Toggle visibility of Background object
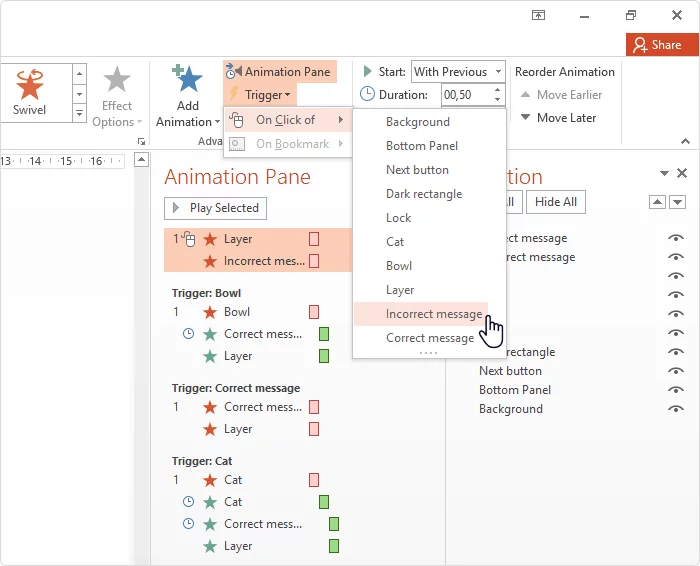This screenshot has height=566, width=700. click(x=676, y=409)
